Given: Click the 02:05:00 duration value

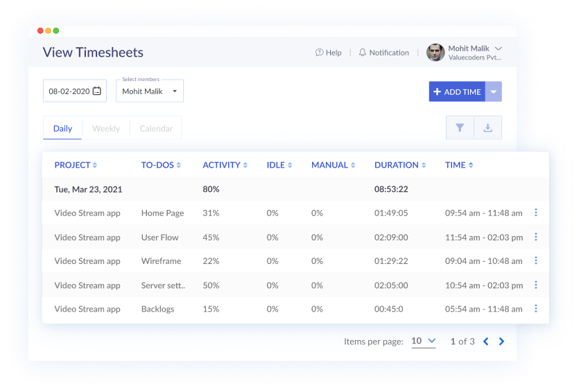Looking at the screenshot, I should pos(391,285).
